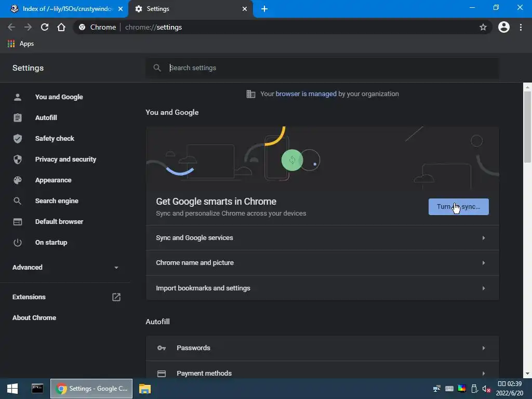Open About Chrome in sidebar
Screen dimensions: 532x399
pyautogui.click(x=34, y=318)
